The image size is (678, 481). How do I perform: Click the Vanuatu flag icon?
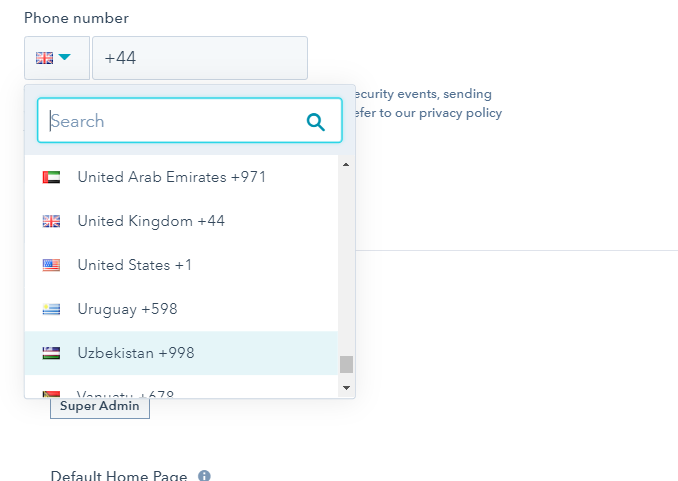click(x=51, y=395)
